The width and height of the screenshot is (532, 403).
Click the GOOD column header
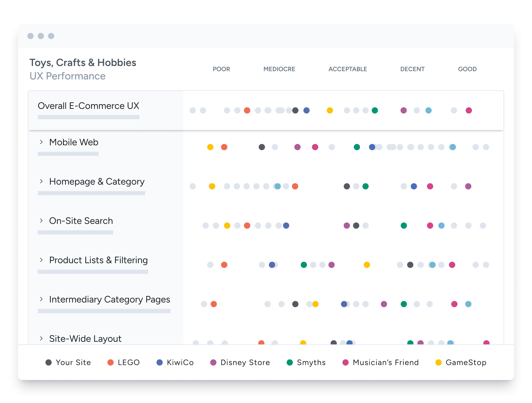click(467, 69)
